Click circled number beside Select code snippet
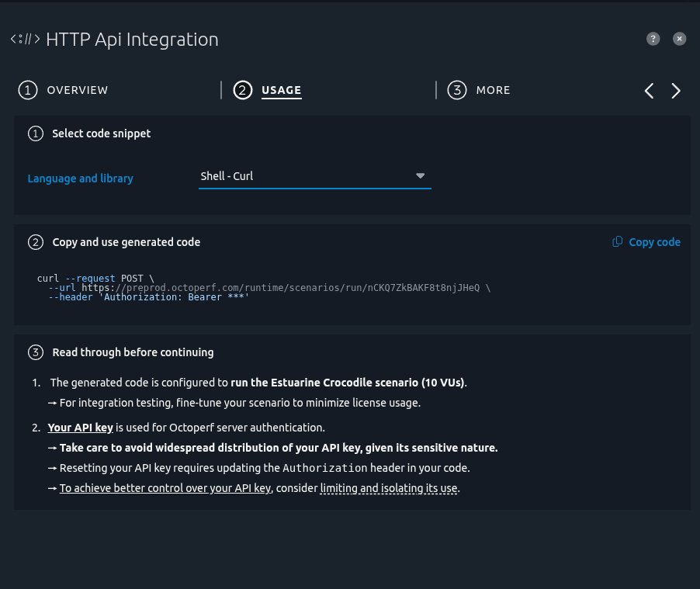 coord(36,133)
